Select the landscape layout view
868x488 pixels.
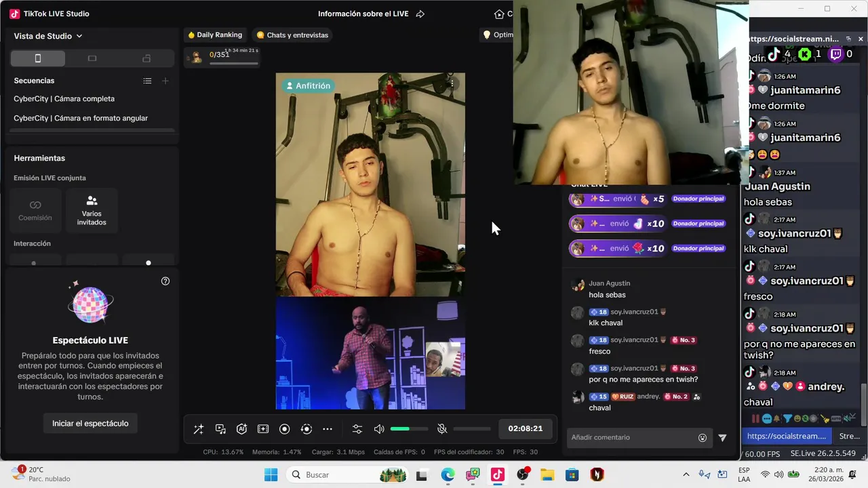tap(92, 58)
